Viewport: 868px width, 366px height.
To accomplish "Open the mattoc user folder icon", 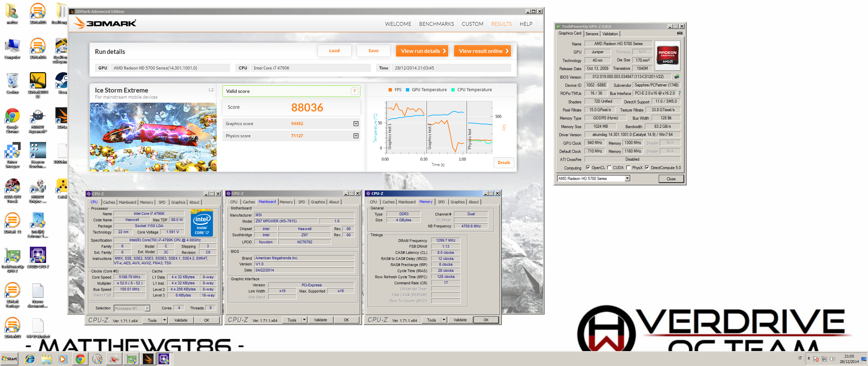I will pos(13,14).
